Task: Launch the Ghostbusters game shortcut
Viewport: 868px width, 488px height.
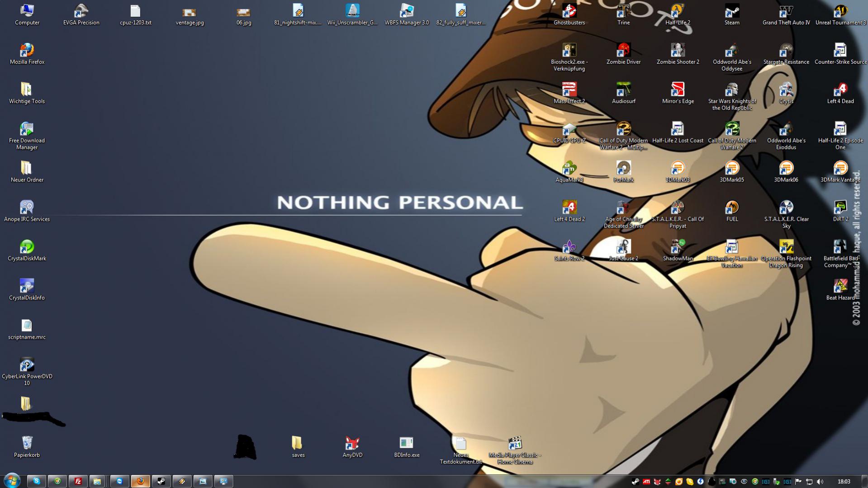Action: tap(569, 14)
